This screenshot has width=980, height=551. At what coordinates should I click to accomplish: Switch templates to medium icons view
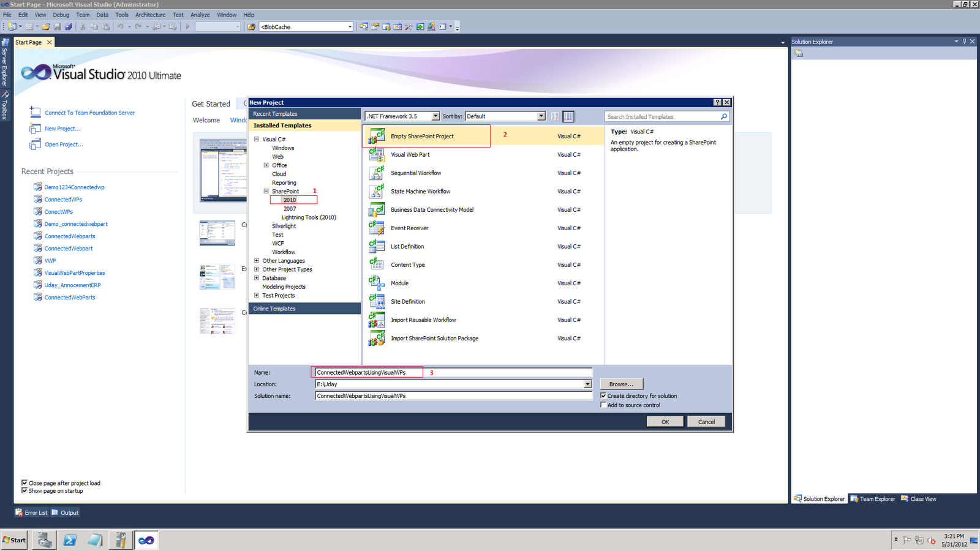[x=568, y=116]
